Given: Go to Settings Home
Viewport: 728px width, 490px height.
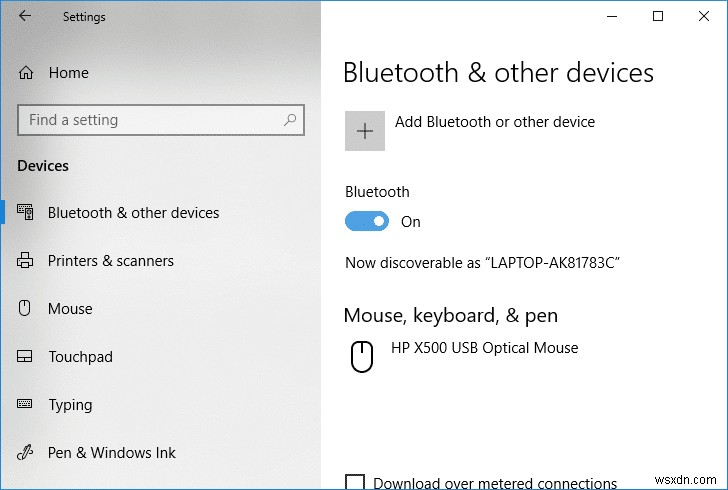Looking at the screenshot, I should (x=68, y=73).
